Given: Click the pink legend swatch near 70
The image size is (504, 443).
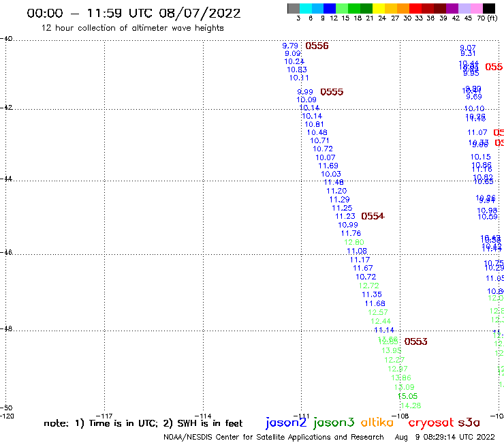Looking at the screenshot, I should [x=476, y=8].
